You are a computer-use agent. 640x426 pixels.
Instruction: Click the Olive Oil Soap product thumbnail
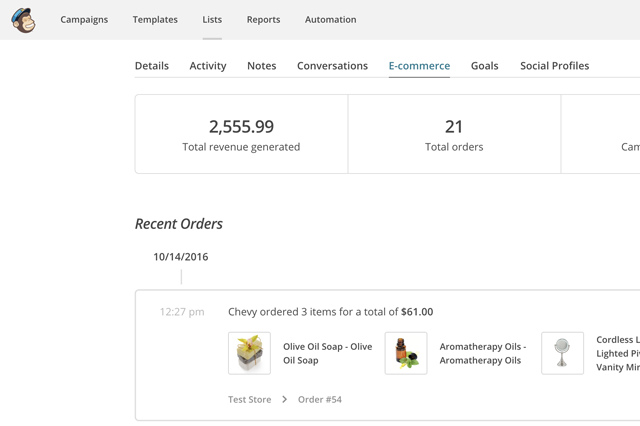(249, 353)
